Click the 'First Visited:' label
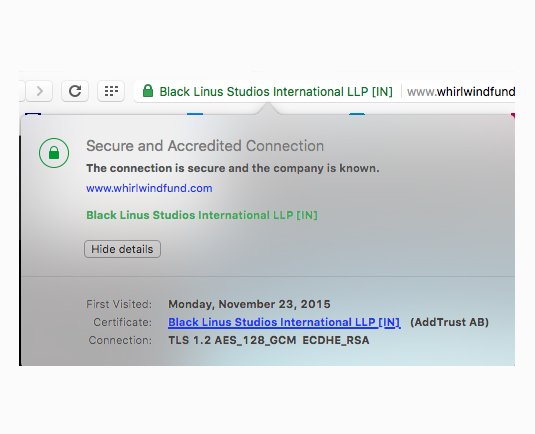This screenshot has height=434, width=535. point(119,304)
